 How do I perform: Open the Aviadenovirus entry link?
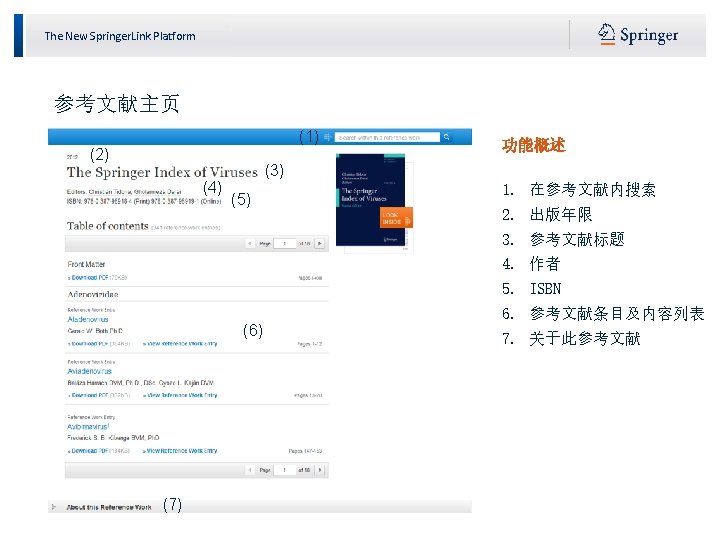tap(90, 371)
